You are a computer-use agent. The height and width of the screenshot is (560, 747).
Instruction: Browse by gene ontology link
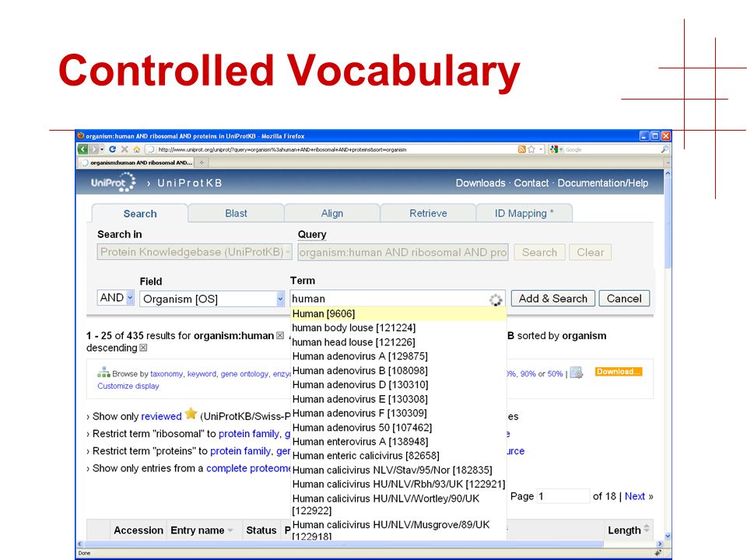point(244,374)
